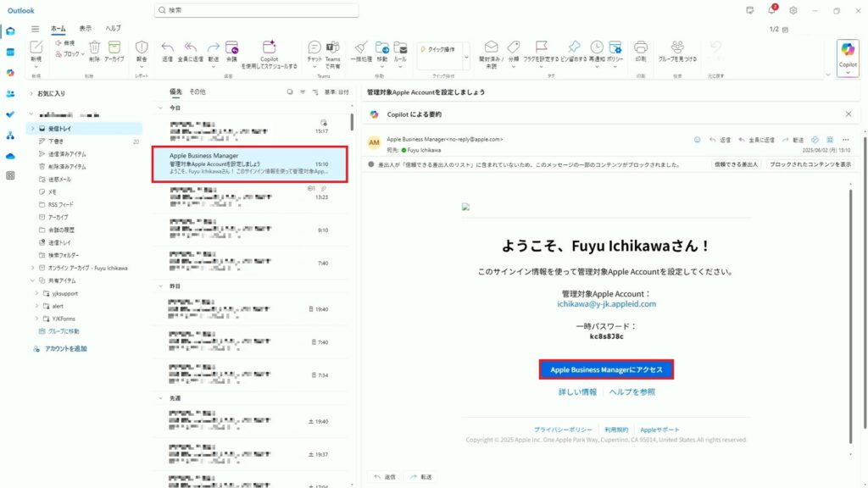
Task: Click アカウントを追加 in folder pane
Action: (66, 349)
